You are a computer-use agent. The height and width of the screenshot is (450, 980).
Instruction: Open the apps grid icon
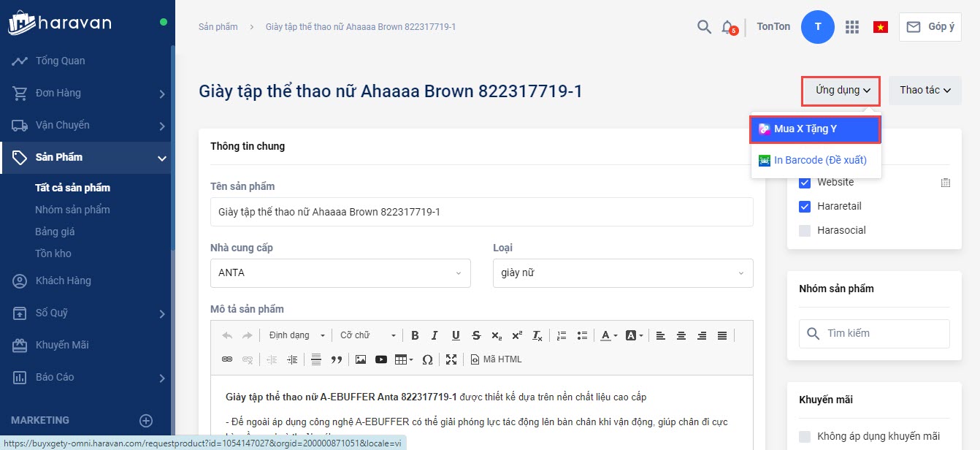[x=852, y=27]
